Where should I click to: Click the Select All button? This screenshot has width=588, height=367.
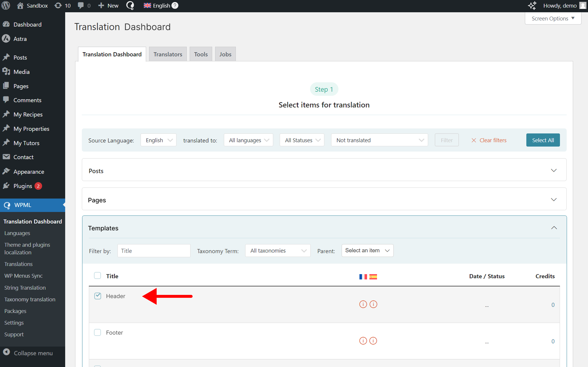543,140
